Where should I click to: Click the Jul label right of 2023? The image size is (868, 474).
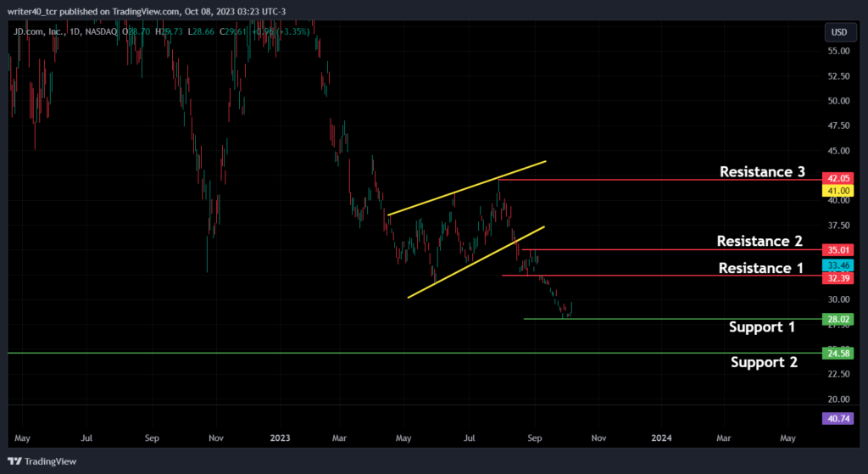469,438
